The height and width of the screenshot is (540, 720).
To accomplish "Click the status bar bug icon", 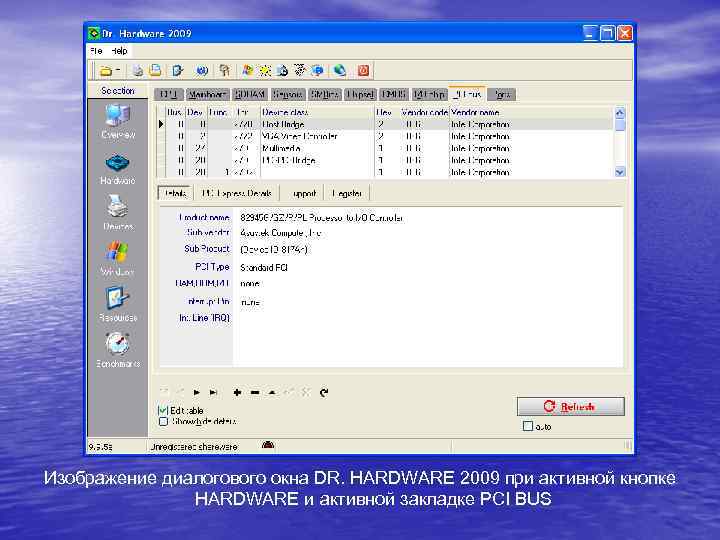I will tap(268, 445).
